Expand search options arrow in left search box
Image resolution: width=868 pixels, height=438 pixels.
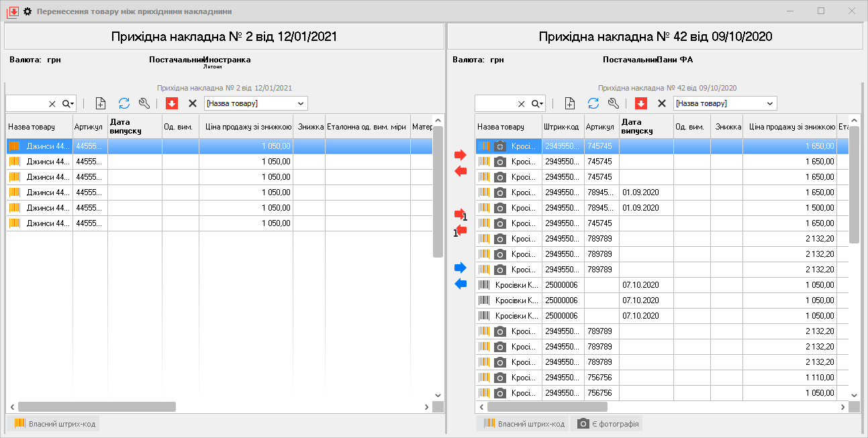(x=68, y=103)
